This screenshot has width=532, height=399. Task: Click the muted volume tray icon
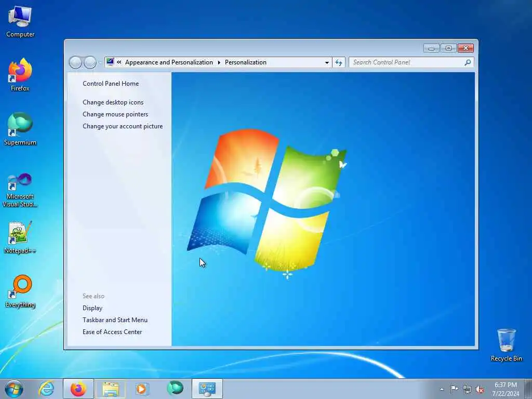coord(480,390)
